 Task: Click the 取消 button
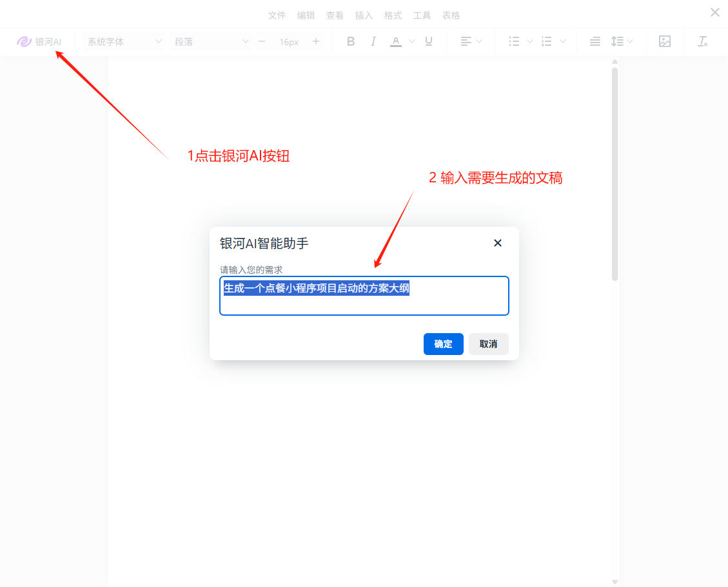pos(488,344)
